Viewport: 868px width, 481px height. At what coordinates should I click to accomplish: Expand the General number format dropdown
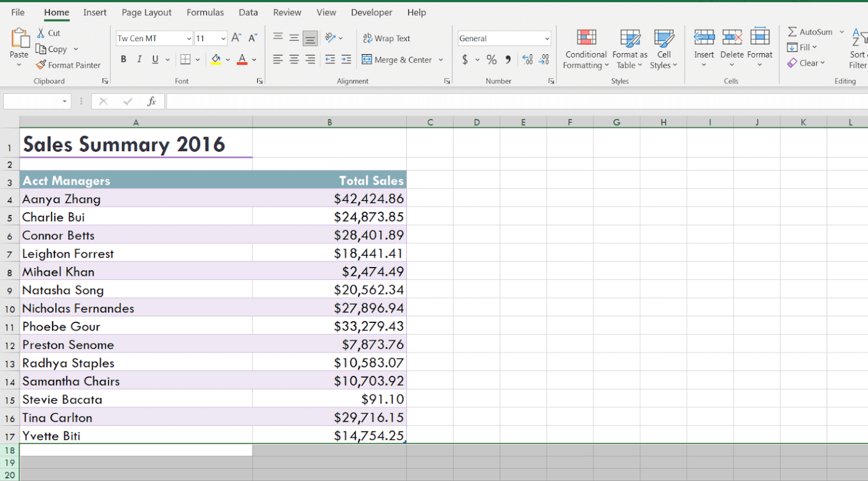(546, 38)
